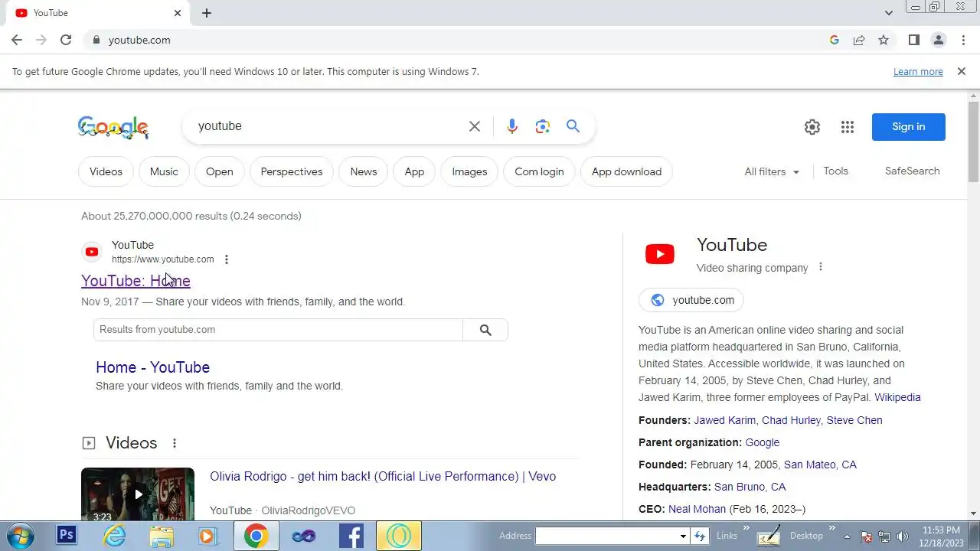This screenshot has width=980, height=551.
Task: Open Facebook from the taskbar
Action: click(351, 536)
